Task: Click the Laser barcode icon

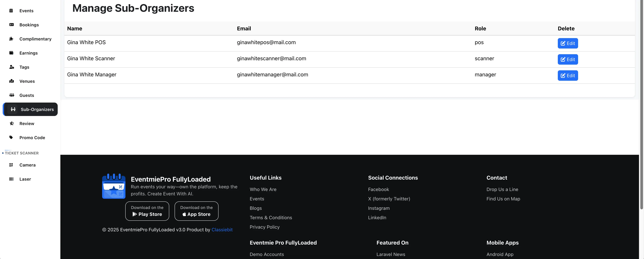Action: click(x=11, y=179)
